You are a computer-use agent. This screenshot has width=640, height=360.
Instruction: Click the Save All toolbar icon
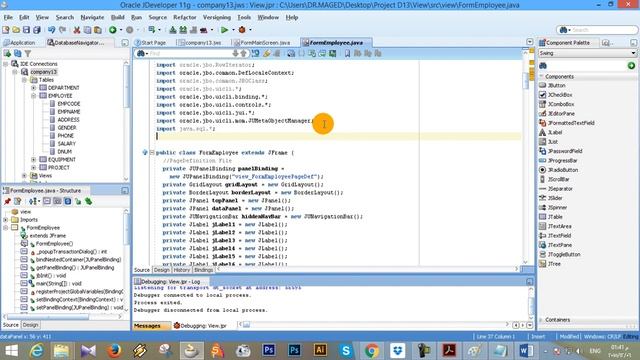point(37,30)
